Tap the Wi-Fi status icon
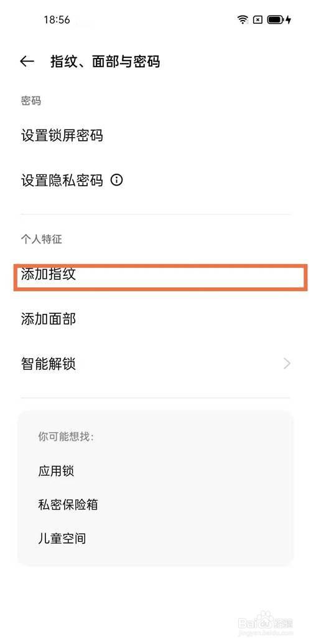This screenshot has width=311, height=644. coord(243,20)
